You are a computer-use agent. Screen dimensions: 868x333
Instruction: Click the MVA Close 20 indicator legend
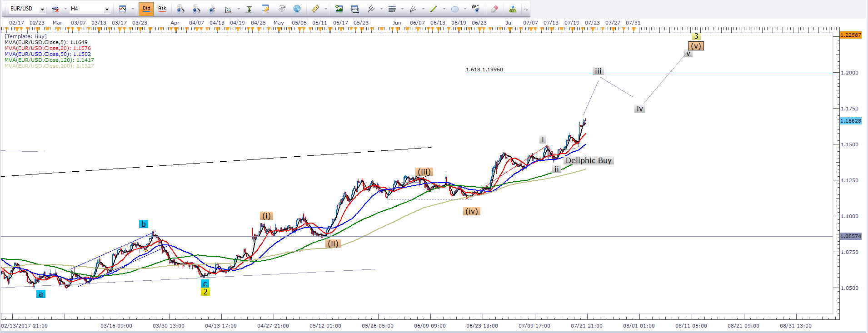click(x=47, y=48)
